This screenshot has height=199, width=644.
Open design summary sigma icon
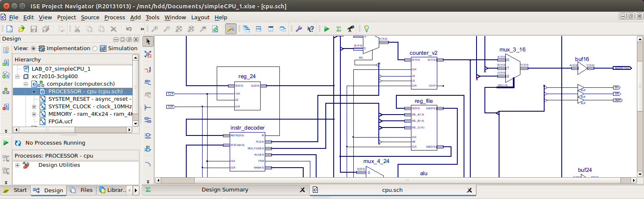[x=339, y=29]
